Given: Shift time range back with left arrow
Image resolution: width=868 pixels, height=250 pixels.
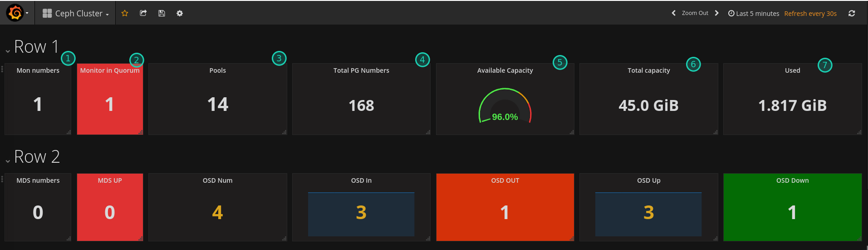Looking at the screenshot, I should point(674,13).
